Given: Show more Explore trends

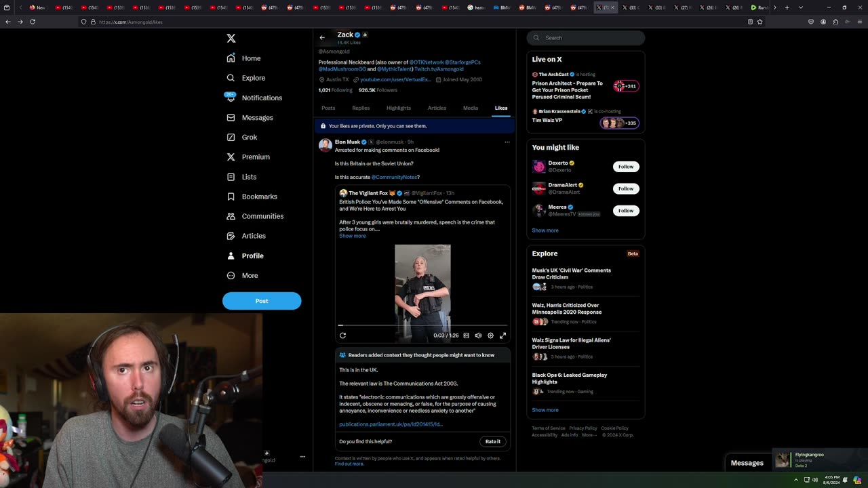Looking at the screenshot, I should point(545,410).
